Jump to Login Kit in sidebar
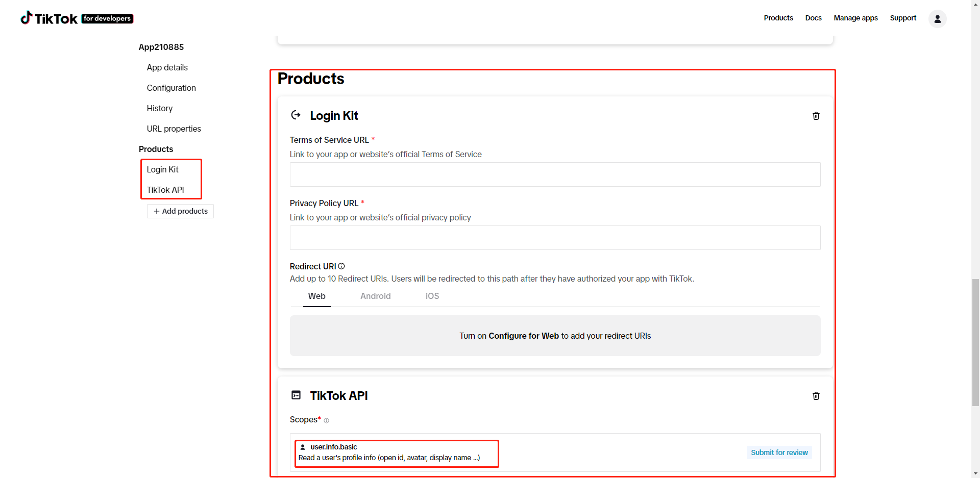 (x=163, y=169)
